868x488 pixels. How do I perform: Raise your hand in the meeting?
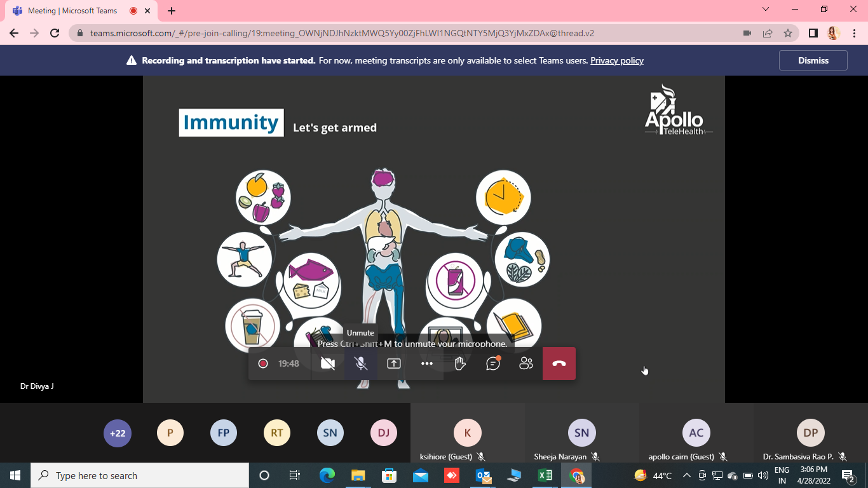(x=460, y=363)
